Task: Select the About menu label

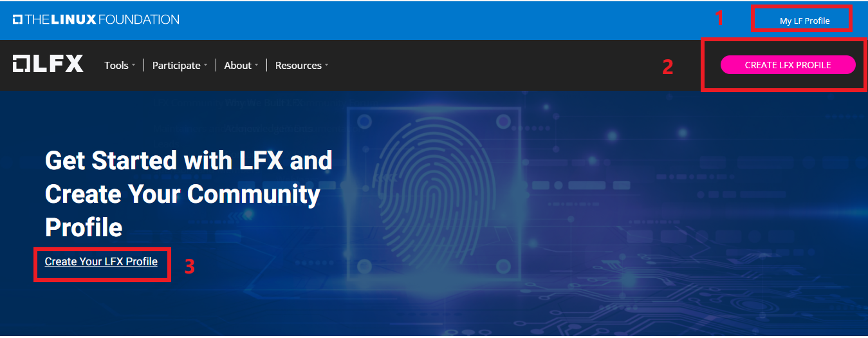Action: [x=237, y=65]
